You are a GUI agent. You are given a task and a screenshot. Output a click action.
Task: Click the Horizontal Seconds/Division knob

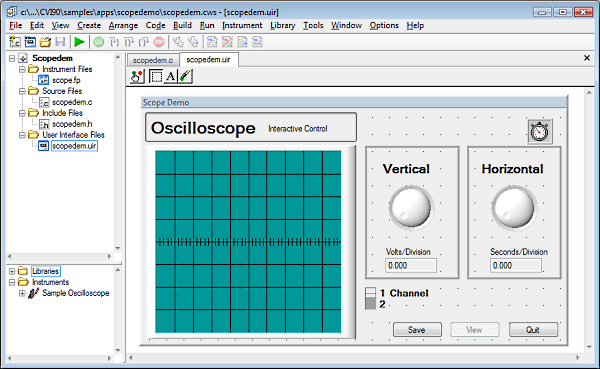514,208
